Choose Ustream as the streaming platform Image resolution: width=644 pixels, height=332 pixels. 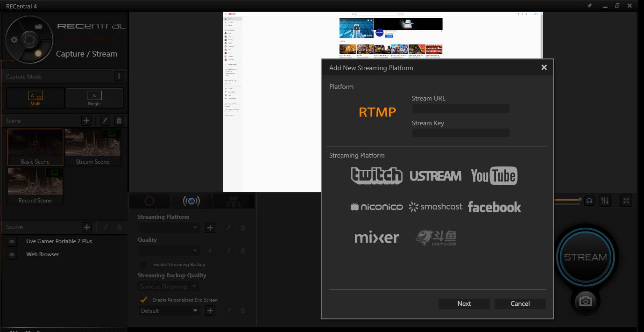click(435, 176)
